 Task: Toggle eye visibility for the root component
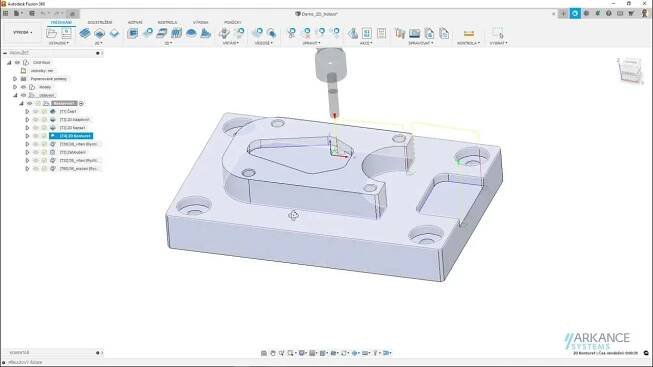17,62
